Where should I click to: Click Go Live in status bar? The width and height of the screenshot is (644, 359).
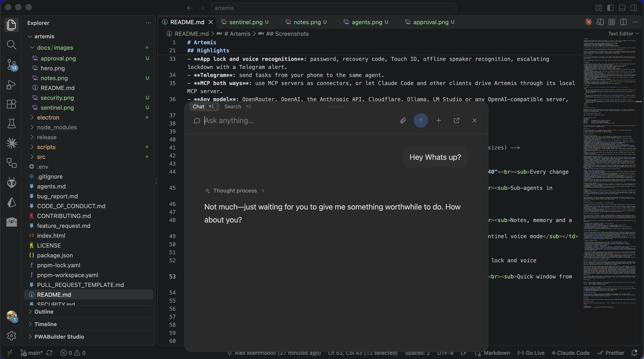click(531, 353)
